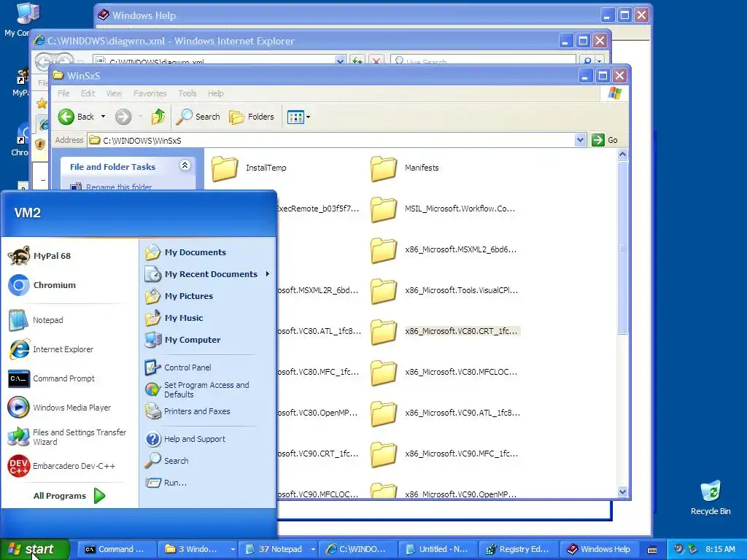Open the Favorites menu in WinSxS

click(150, 93)
